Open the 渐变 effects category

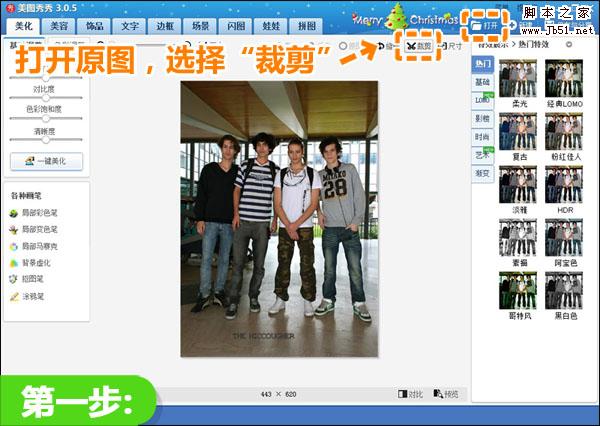pos(483,173)
